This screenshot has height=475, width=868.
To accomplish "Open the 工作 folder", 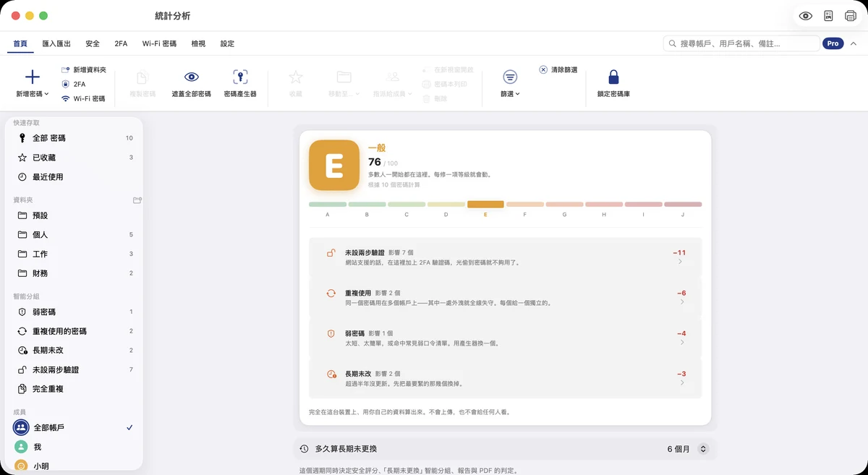I will (75, 254).
